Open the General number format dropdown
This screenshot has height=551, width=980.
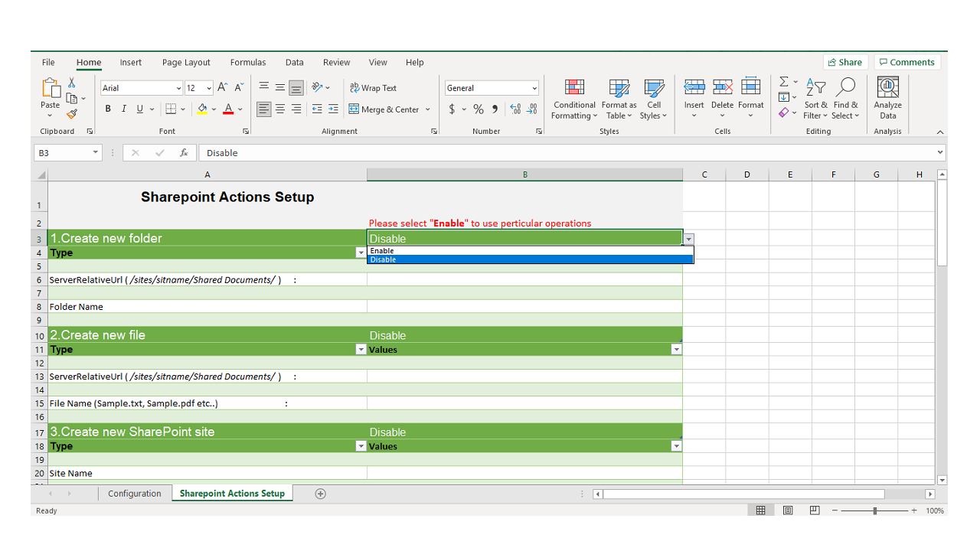point(534,88)
